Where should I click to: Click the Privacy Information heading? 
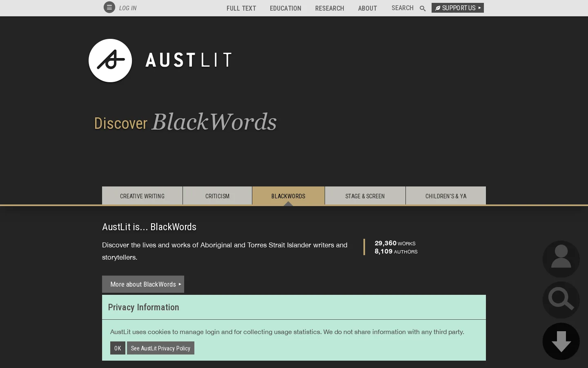[143, 307]
